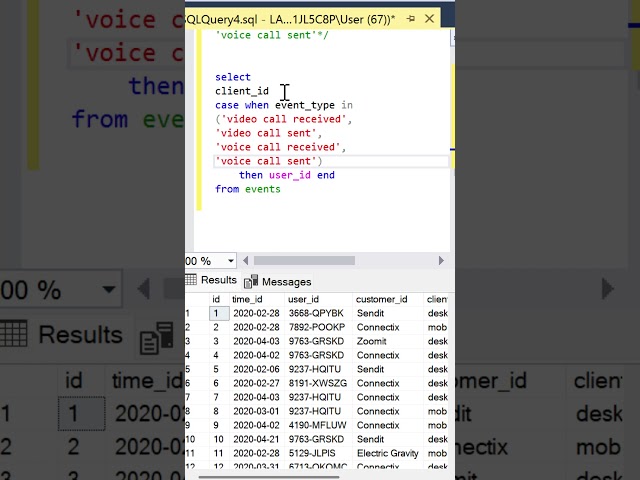This screenshot has height=480, width=640.
Task: Select cell 7892-POOKP in results
Action: pos(317,327)
